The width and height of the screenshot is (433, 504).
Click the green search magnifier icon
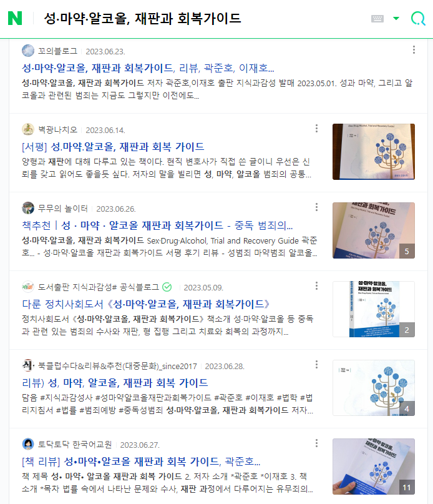418,18
